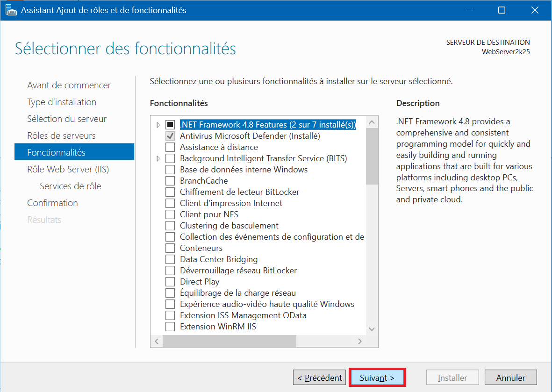
Task: Click the wizard icon in title bar
Action: (11, 10)
